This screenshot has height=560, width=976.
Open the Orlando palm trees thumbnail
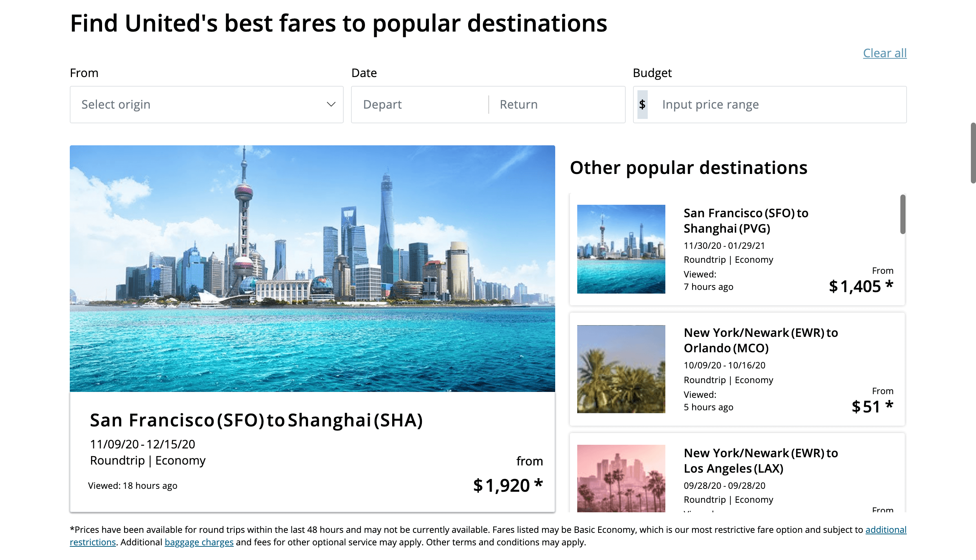point(621,369)
